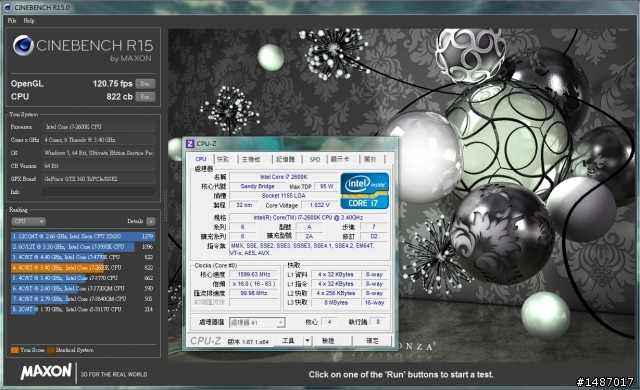Click the L3 cache 8 MBytes value
Image resolution: width=640 pixels, height=390 pixels.
[336, 302]
